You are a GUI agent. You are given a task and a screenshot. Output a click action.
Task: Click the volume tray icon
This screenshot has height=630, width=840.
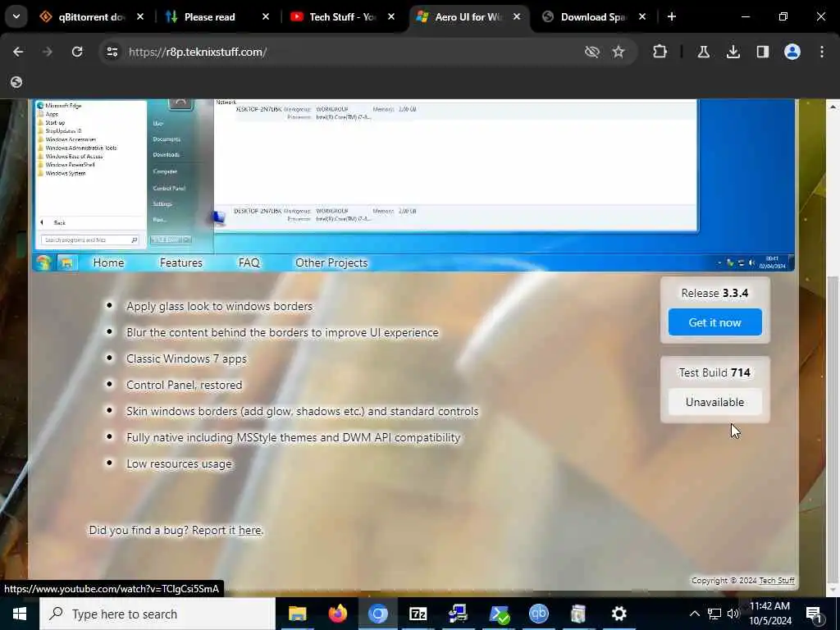pyautogui.click(x=733, y=614)
